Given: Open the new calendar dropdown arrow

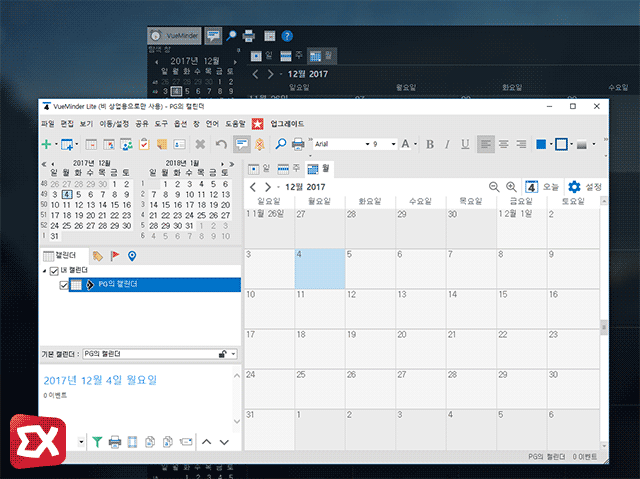Looking at the screenshot, I should coord(76,144).
